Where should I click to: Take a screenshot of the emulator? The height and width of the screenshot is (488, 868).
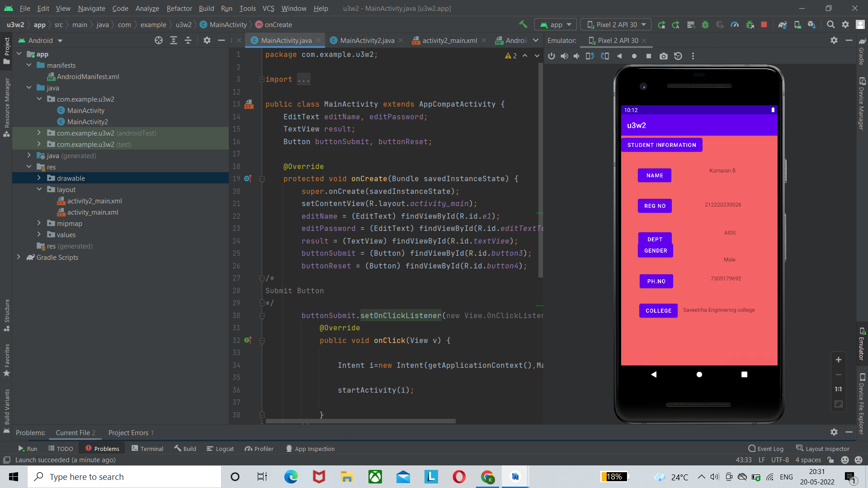pos(664,56)
